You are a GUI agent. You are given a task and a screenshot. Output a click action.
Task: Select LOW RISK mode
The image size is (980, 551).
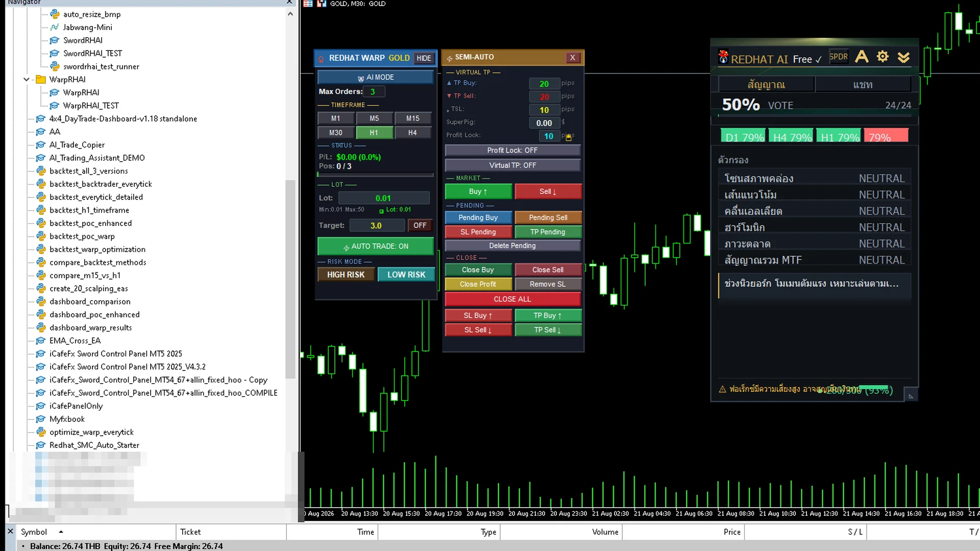coord(406,274)
